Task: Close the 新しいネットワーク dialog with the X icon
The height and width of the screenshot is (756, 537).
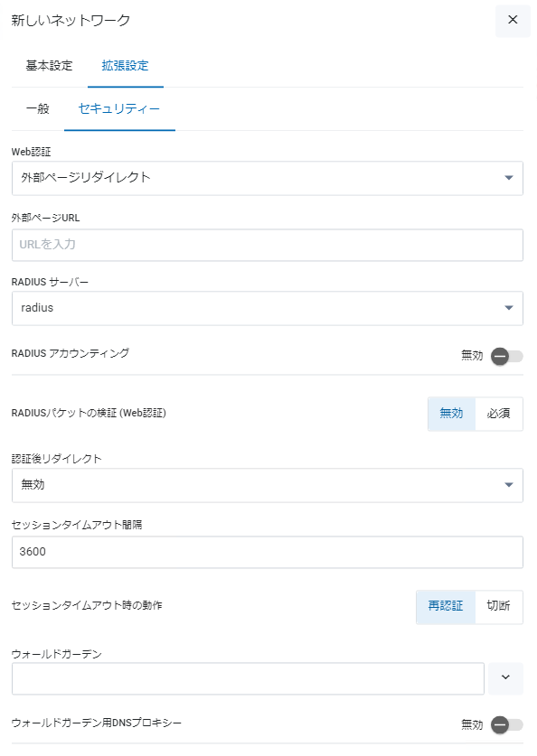Action: 513,20
